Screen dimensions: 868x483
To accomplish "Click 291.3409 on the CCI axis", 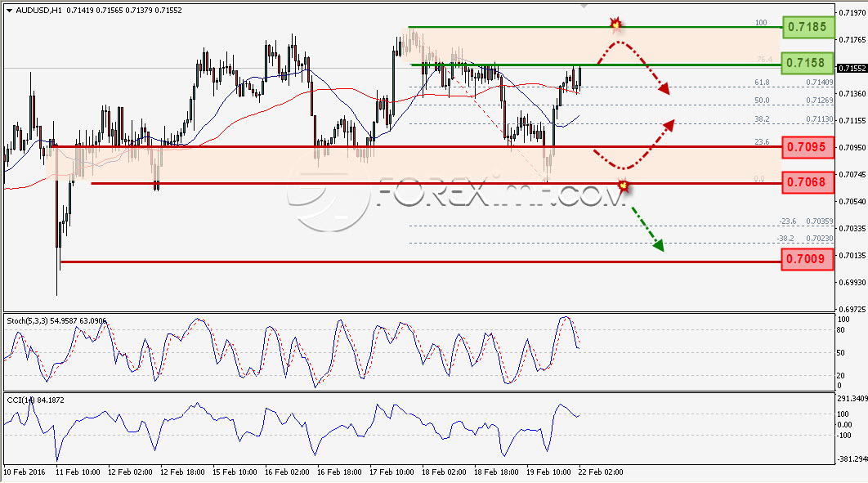I will click(852, 399).
